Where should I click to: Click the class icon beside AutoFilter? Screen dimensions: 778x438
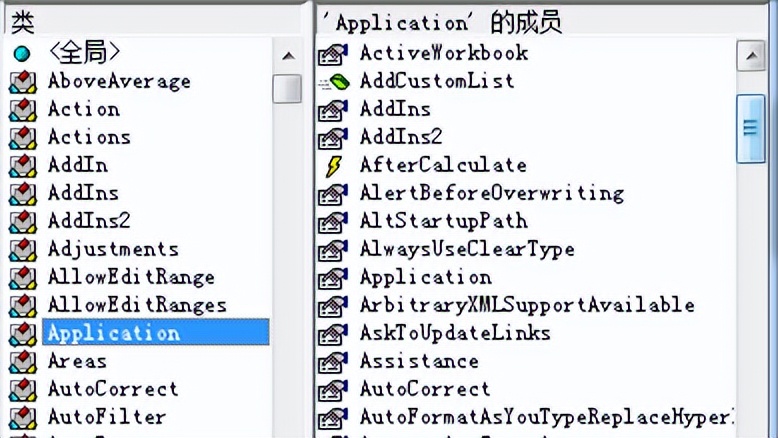point(23,418)
